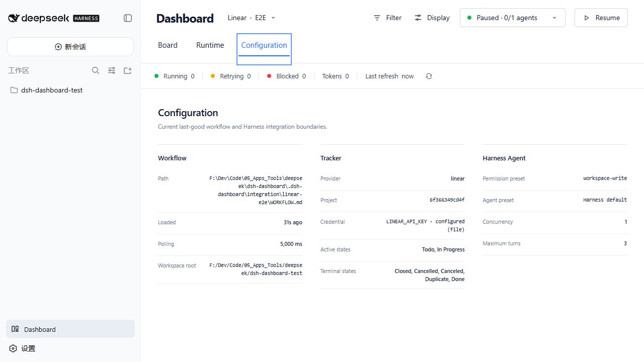This screenshot has height=362, width=644.
Task: Open the Linear · E2E project dropdown
Action: 251,18
